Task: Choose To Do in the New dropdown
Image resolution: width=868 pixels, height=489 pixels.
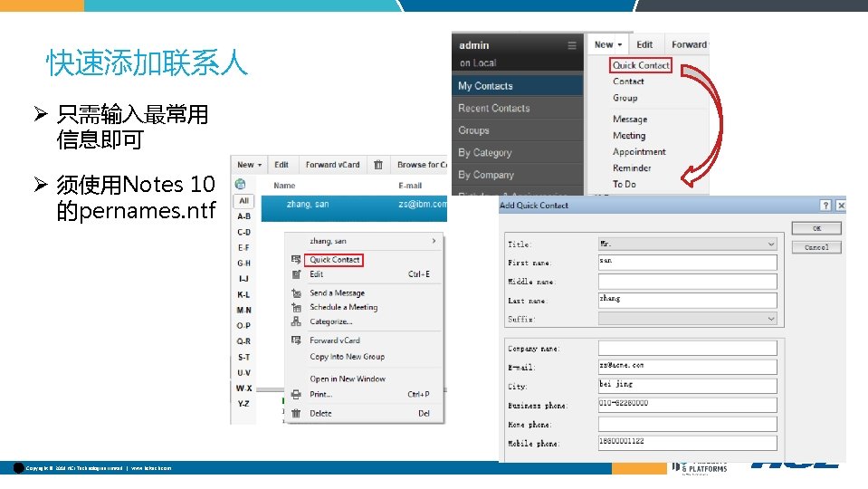Action: pyautogui.click(x=624, y=184)
